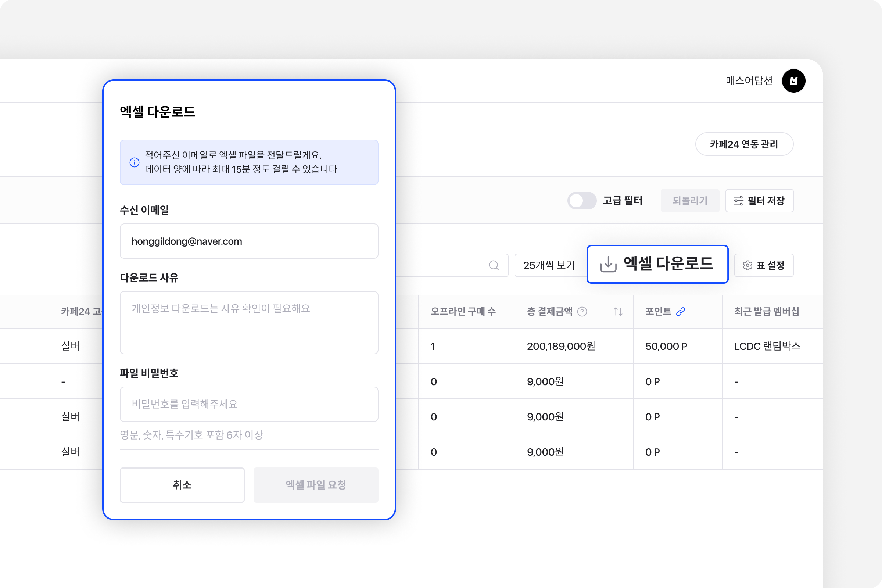Open the 25개씩 보기 dropdown

point(550,265)
